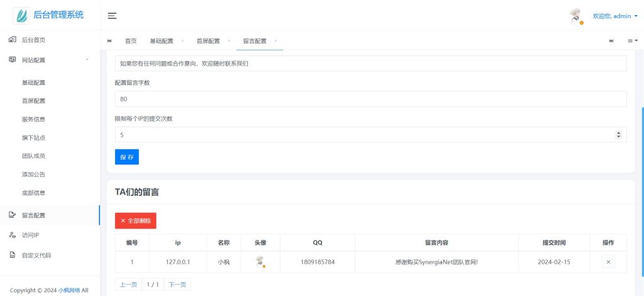Image resolution: width=644 pixels, height=296 pixels.
Task: Click the 提交时间 column header
Action: [554, 242]
